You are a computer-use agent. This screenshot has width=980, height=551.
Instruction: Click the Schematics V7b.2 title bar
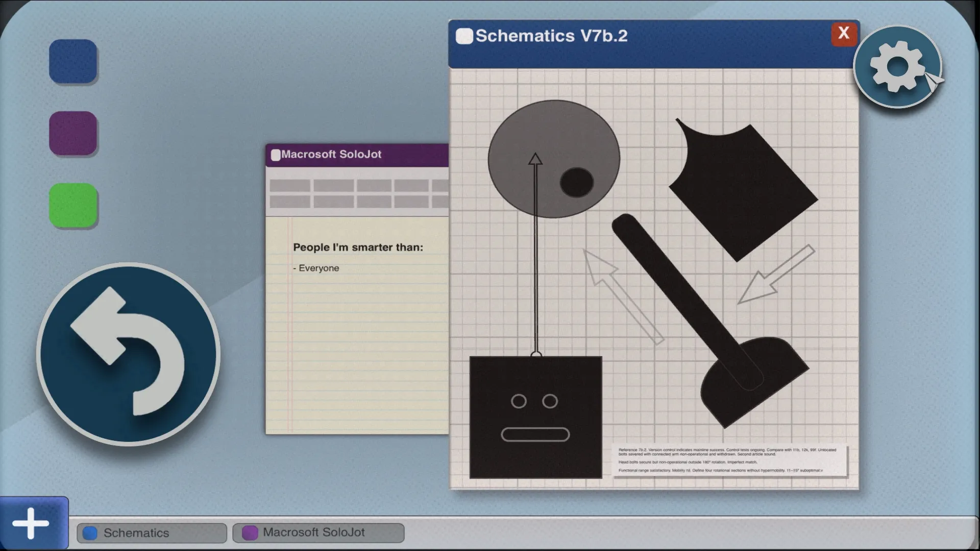653,44
